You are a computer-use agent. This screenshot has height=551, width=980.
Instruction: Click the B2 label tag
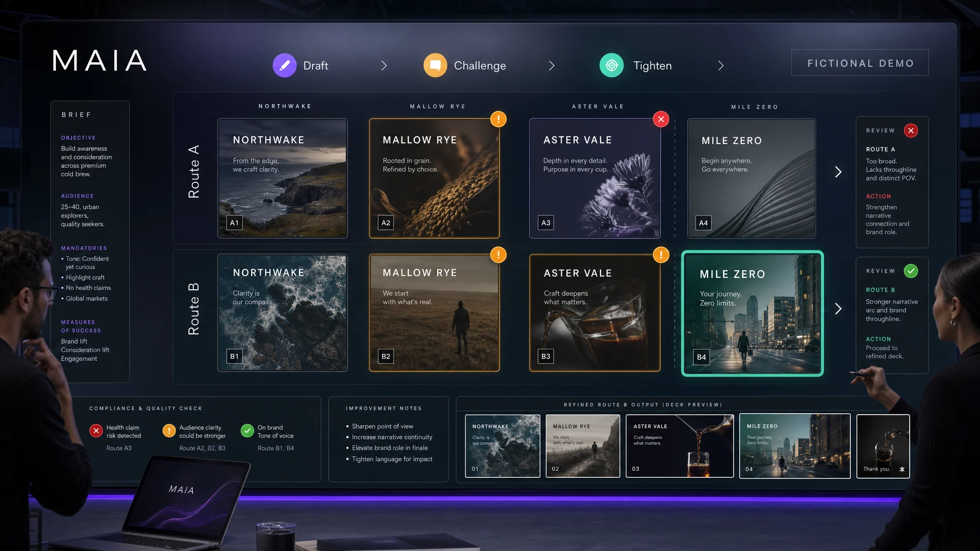point(386,356)
